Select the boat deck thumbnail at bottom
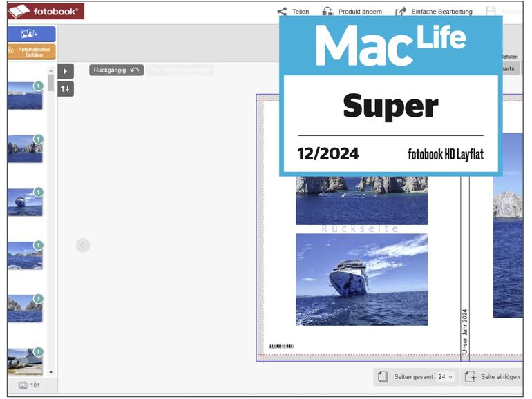This screenshot has height=399, width=532. point(25,362)
